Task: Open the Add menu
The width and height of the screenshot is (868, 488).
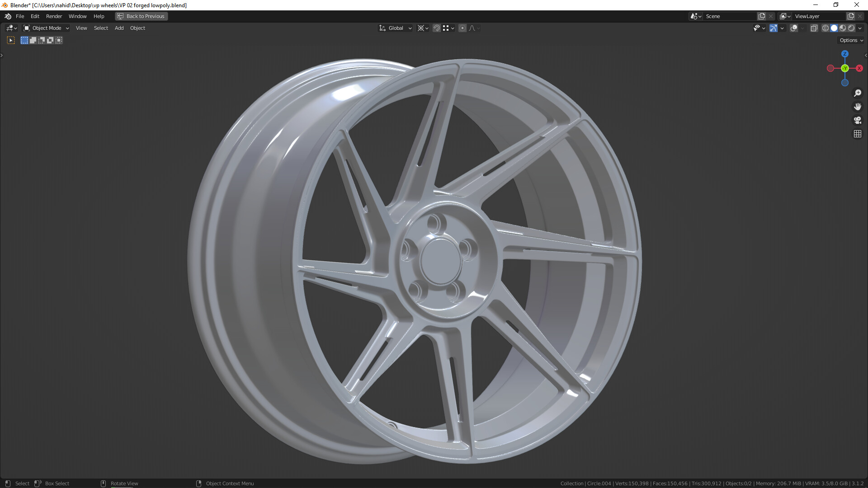Action: pos(119,28)
